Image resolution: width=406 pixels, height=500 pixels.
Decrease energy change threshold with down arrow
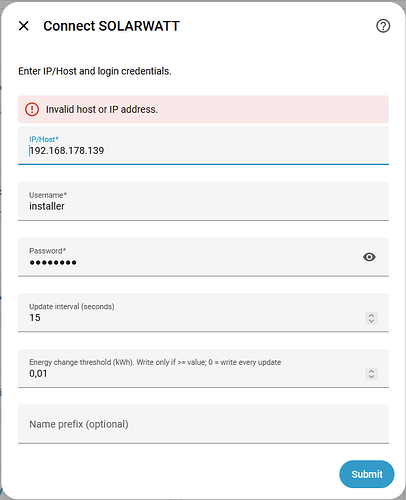click(371, 377)
